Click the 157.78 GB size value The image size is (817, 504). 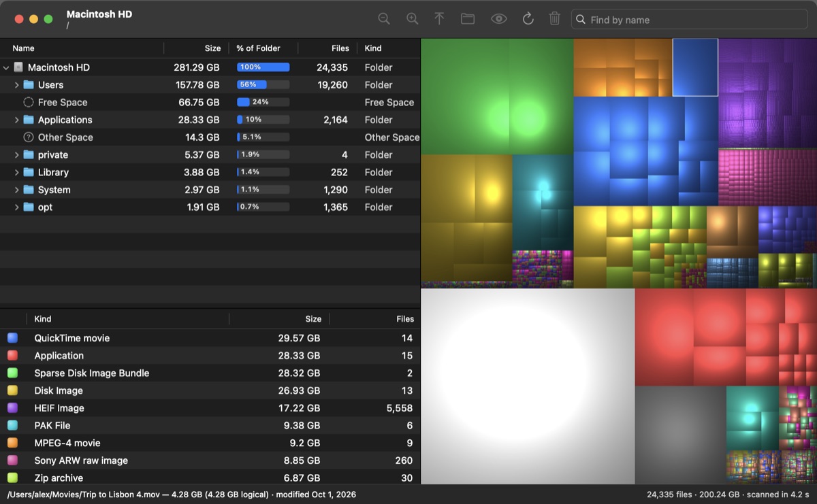(197, 85)
